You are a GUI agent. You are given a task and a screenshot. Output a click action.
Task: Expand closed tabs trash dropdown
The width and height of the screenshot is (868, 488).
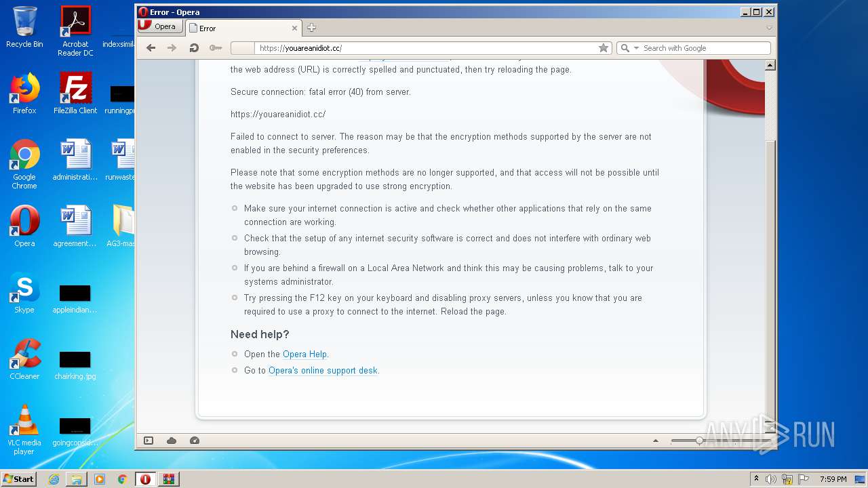(x=769, y=28)
